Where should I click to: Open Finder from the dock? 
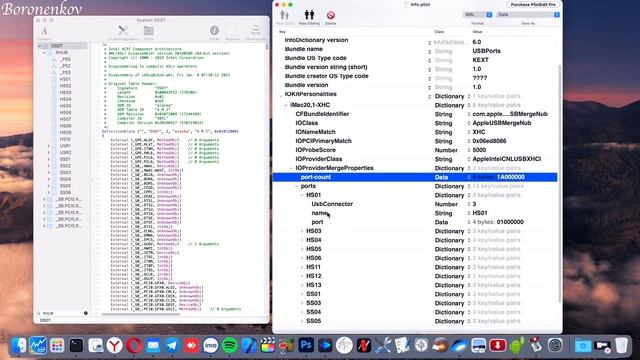click(18, 345)
